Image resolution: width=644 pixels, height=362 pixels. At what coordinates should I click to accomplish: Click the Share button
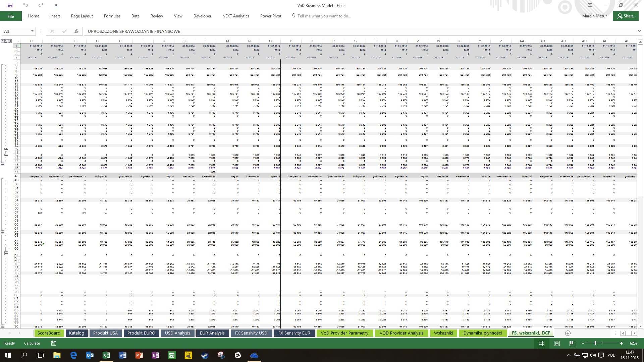[626, 16]
